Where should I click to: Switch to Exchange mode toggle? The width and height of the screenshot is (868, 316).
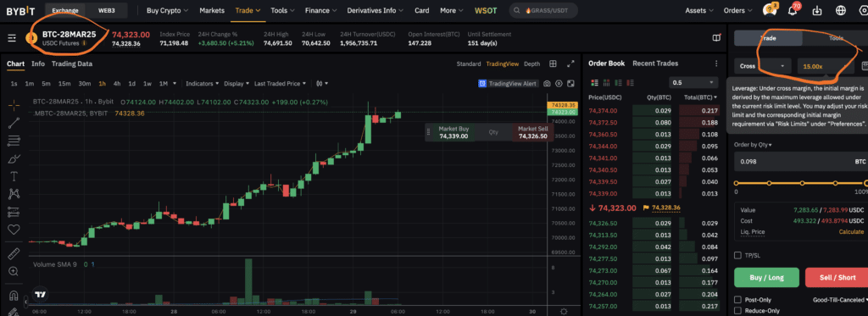(65, 10)
